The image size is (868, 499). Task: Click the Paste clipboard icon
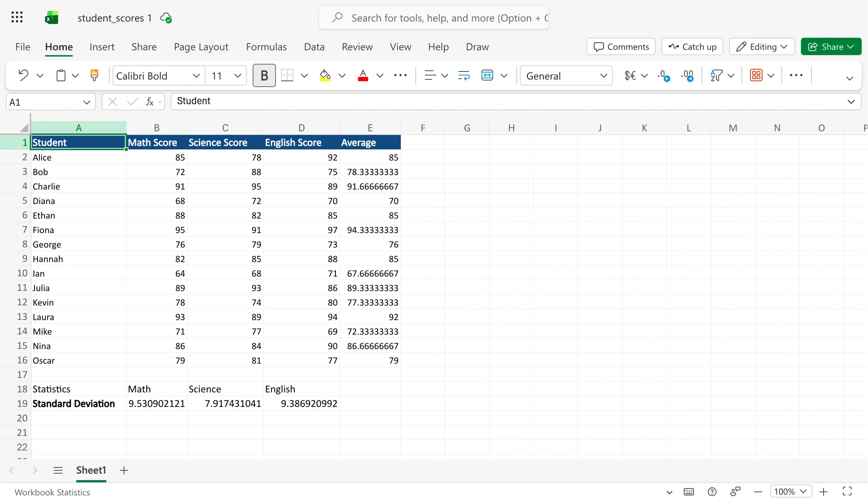tap(61, 75)
